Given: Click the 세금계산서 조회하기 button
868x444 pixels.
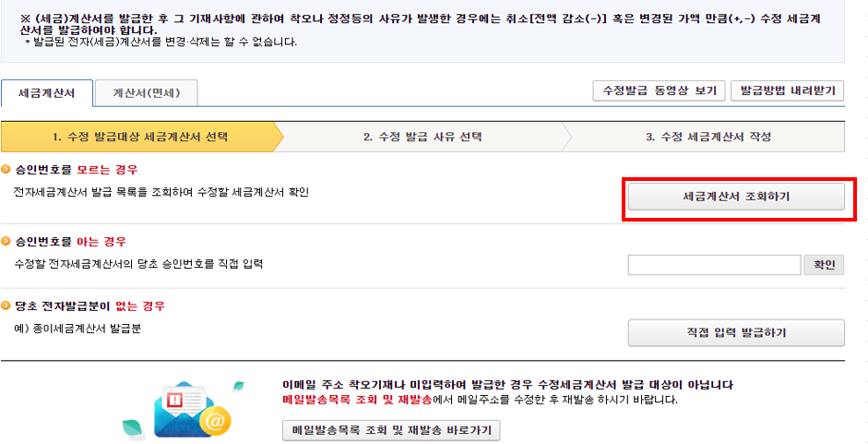Looking at the screenshot, I should coord(736,197).
